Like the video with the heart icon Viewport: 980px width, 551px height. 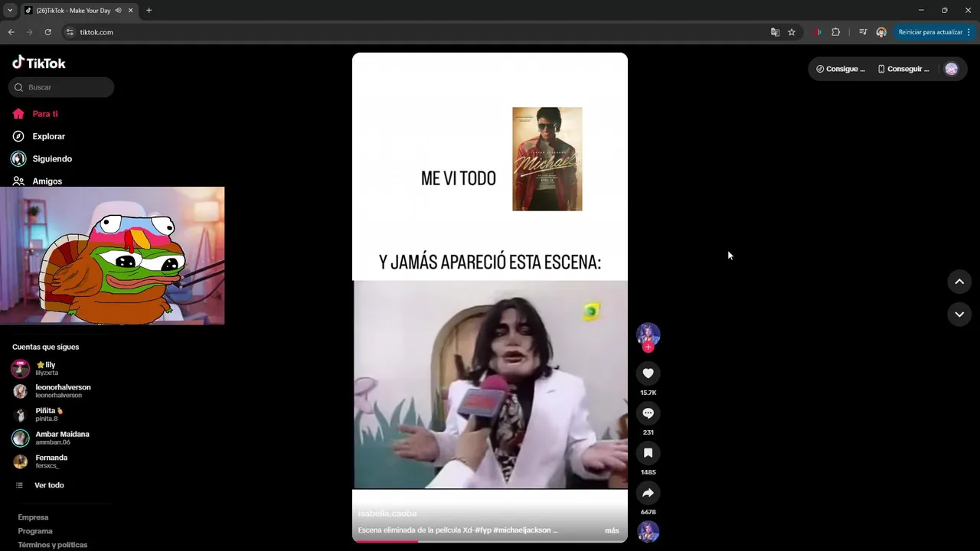[648, 373]
